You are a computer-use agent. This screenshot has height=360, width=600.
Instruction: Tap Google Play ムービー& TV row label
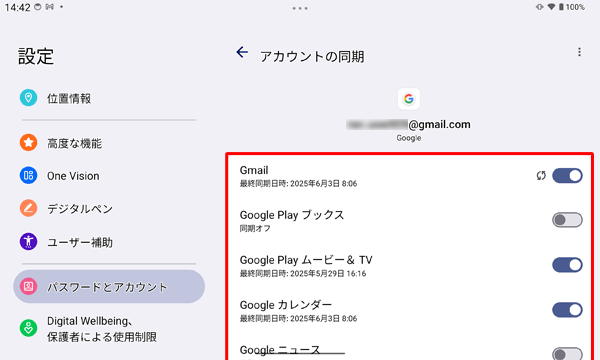(x=306, y=260)
